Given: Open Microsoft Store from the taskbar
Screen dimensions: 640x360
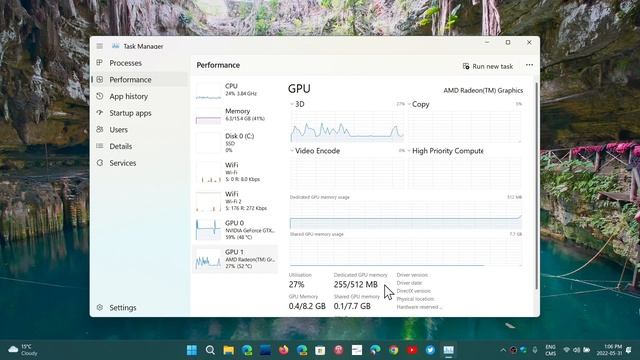Looking at the screenshot, I should (x=320, y=350).
